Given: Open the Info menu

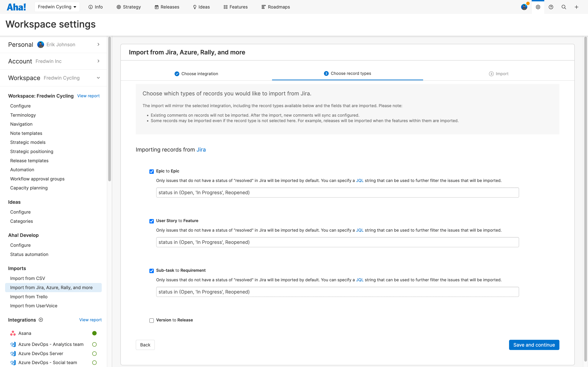Looking at the screenshot, I should (x=96, y=7).
